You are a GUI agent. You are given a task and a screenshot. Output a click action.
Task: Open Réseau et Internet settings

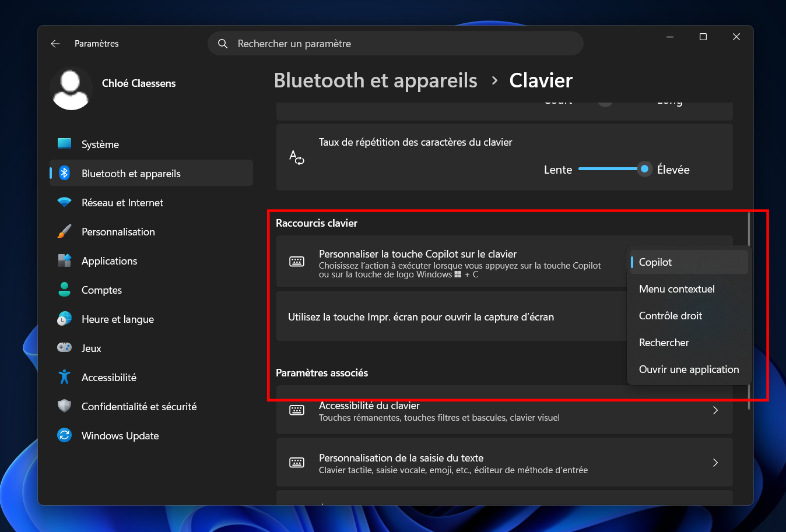point(152,202)
